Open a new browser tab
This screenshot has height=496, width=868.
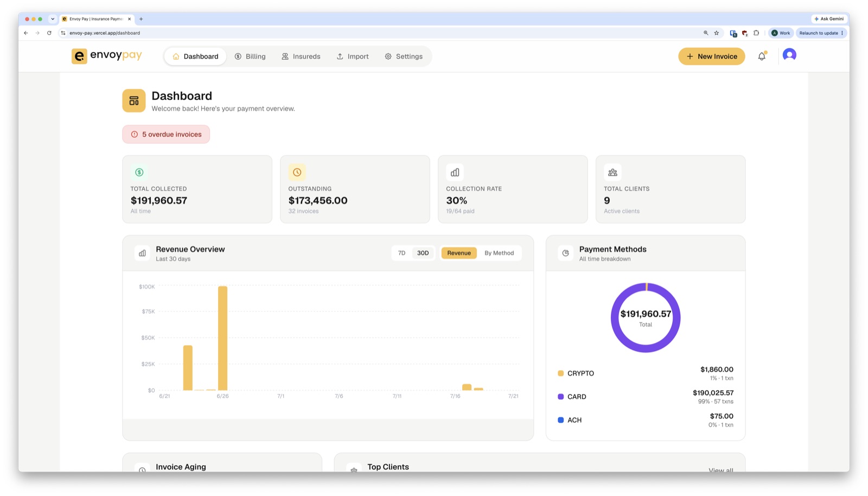[x=141, y=19]
